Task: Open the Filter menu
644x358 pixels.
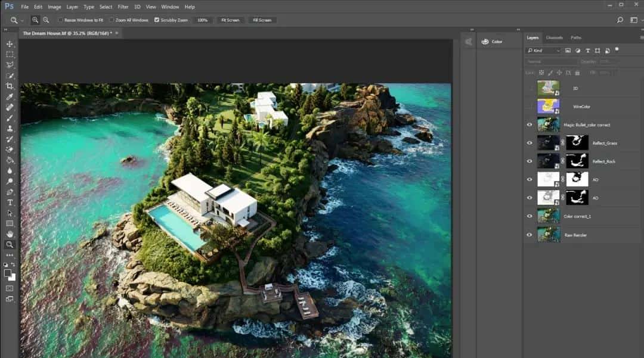Action: coord(123,7)
